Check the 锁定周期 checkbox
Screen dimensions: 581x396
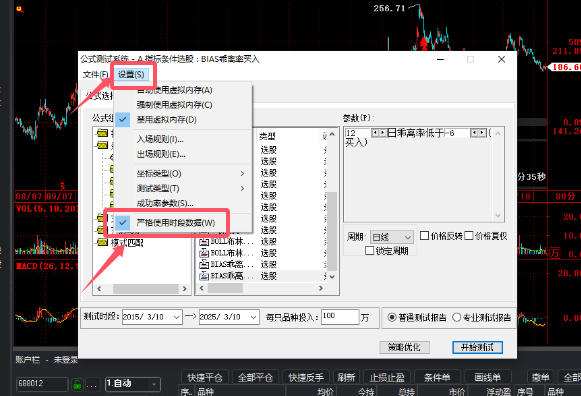click(x=369, y=251)
